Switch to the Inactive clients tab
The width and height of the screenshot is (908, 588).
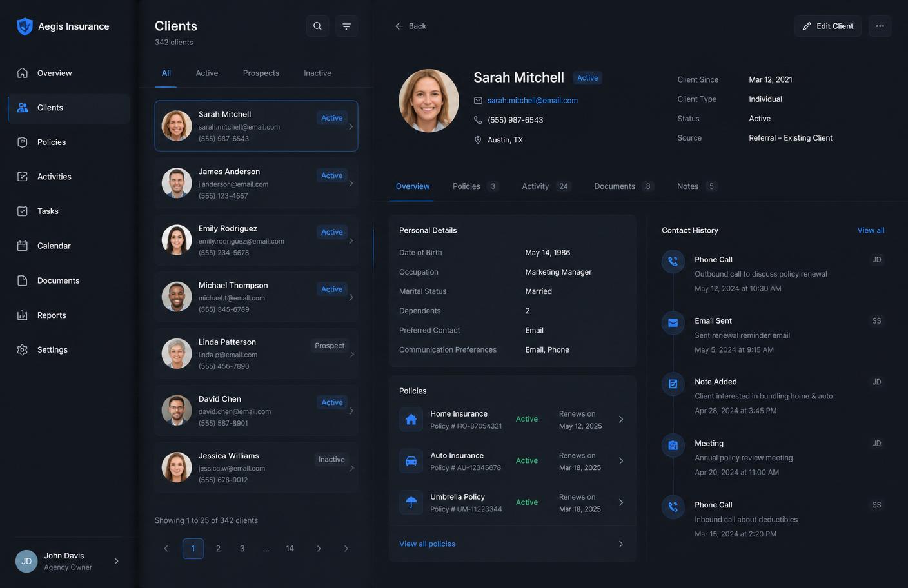pyautogui.click(x=317, y=73)
